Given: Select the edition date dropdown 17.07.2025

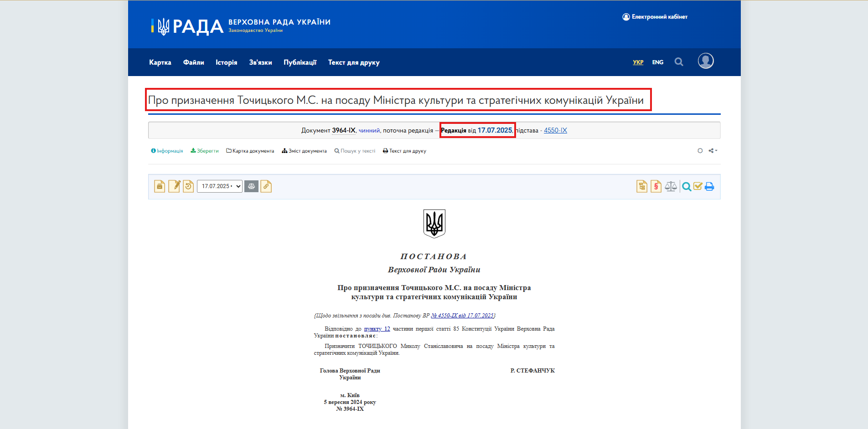Looking at the screenshot, I should click(220, 186).
